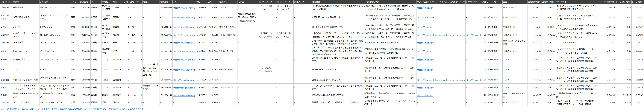Select the フリガナ column header
This screenshot has width=644, height=112.
tap(44, 2)
